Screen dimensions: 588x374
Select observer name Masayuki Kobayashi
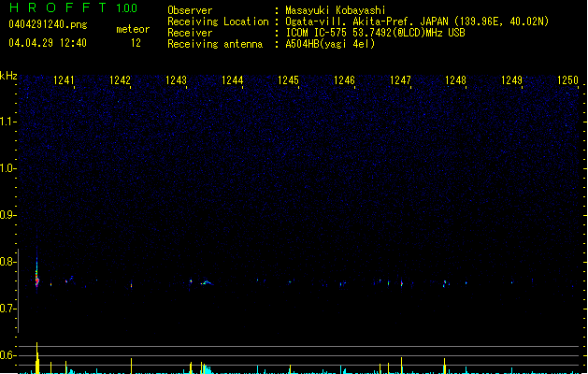pos(336,10)
